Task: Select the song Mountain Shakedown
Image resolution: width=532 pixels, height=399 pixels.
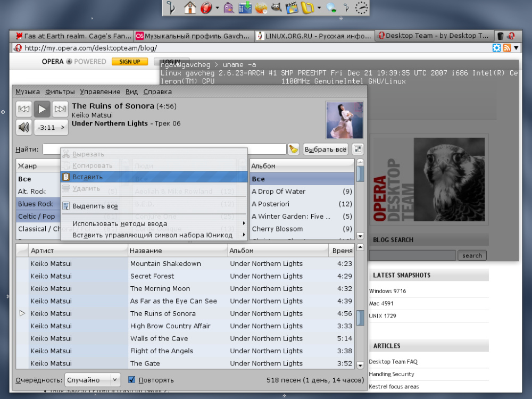Action: coord(185,264)
